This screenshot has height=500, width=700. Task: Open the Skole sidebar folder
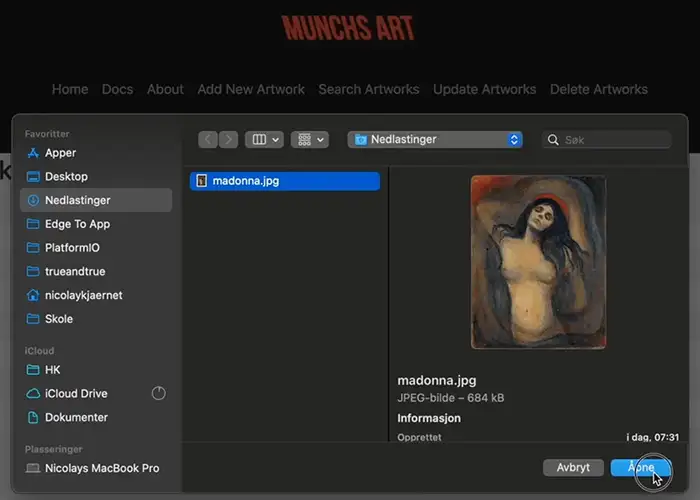(x=59, y=319)
